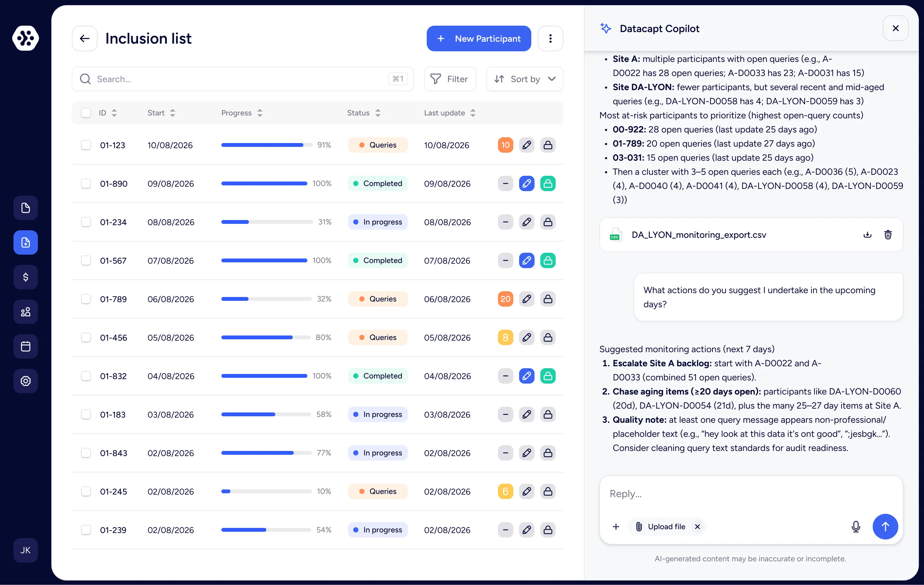Delete the attached CSV file with trash icon
The width and height of the screenshot is (924, 585).
[888, 235]
